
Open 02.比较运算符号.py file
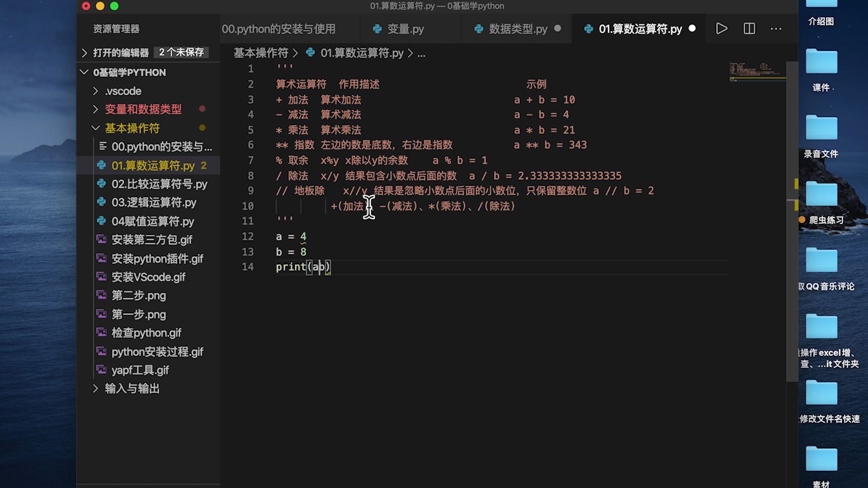(x=159, y=183)
